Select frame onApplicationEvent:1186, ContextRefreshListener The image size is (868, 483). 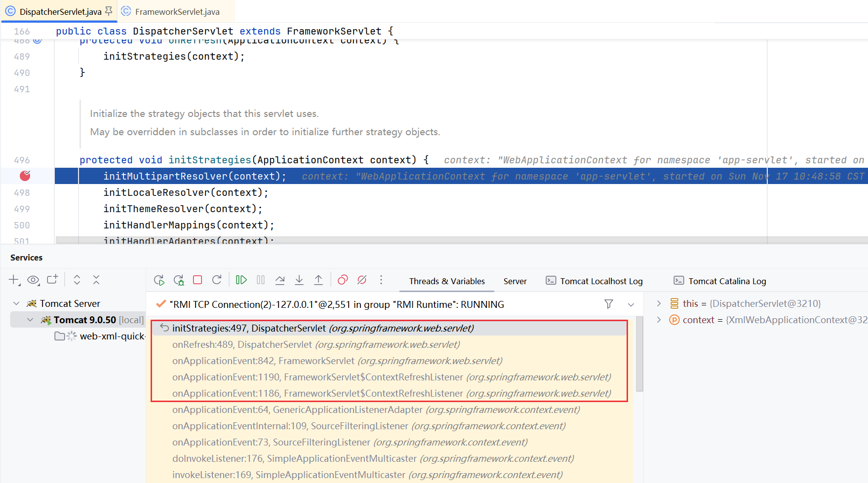tap(390, 393)
